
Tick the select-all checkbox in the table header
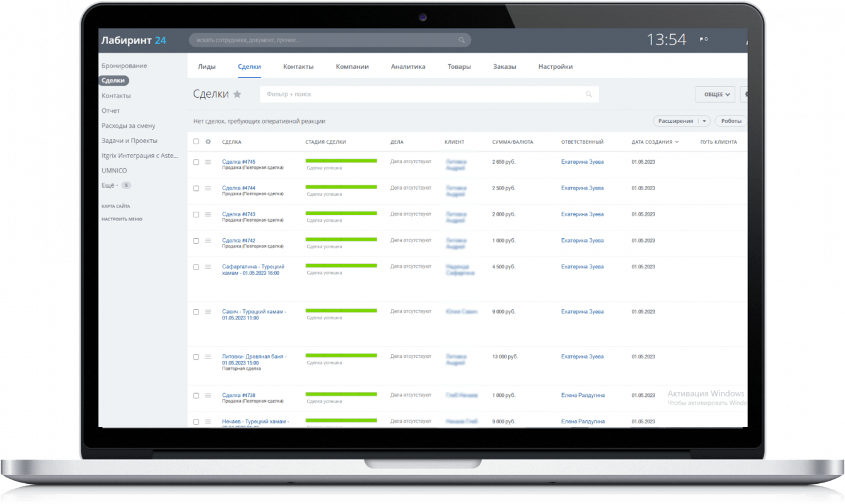(x=196, y=142)
